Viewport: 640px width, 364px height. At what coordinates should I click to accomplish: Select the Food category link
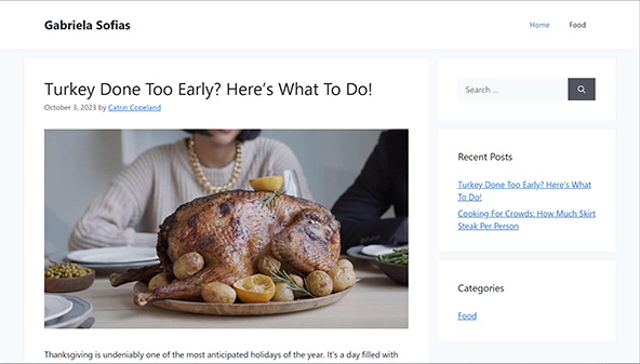point(467,316)
